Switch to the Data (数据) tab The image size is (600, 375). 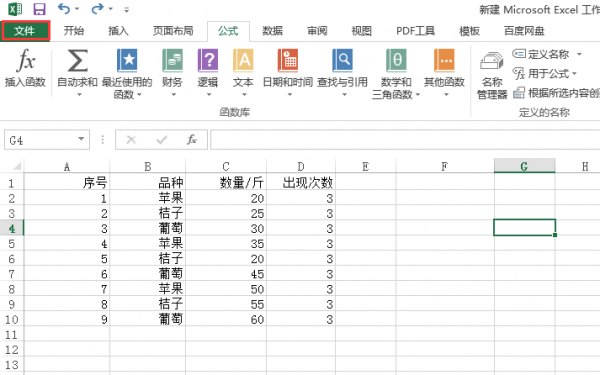pos(272,31)
